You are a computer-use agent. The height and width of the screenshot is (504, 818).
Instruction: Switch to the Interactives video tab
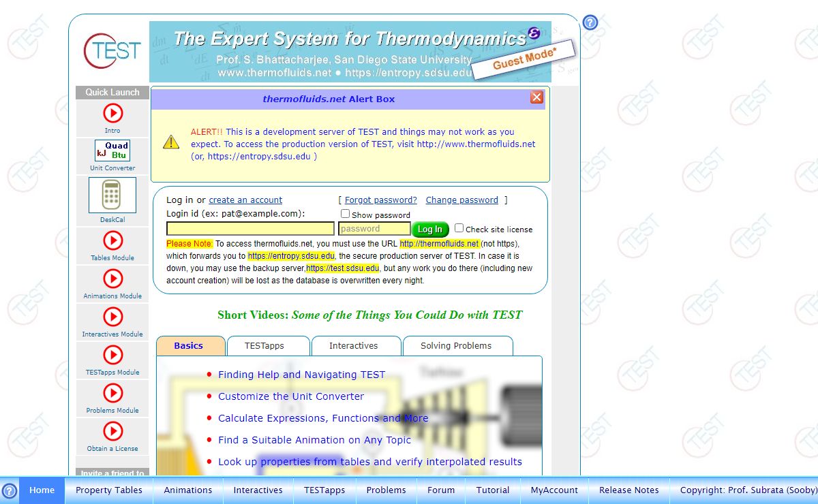357,346
